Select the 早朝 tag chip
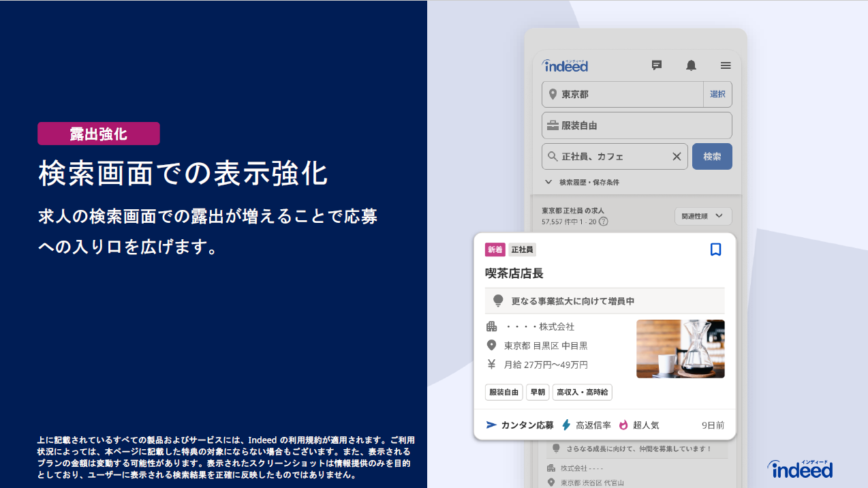 pos(538,392)
